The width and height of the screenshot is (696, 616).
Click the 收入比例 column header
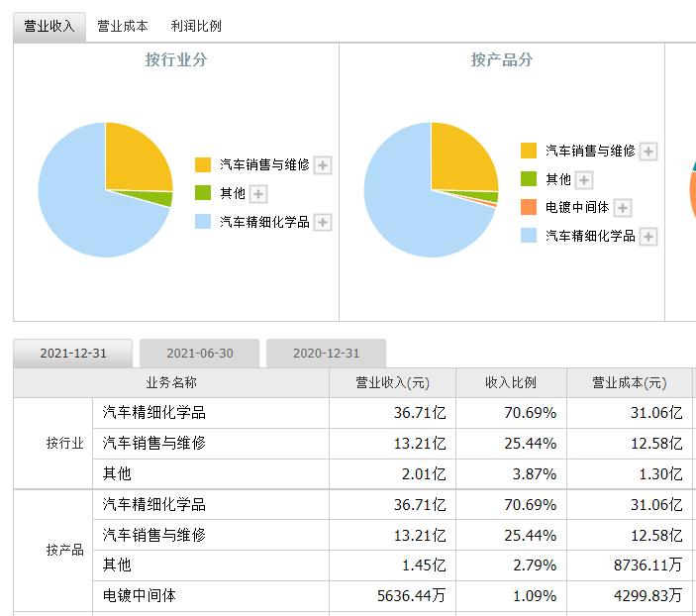(511, 383)
